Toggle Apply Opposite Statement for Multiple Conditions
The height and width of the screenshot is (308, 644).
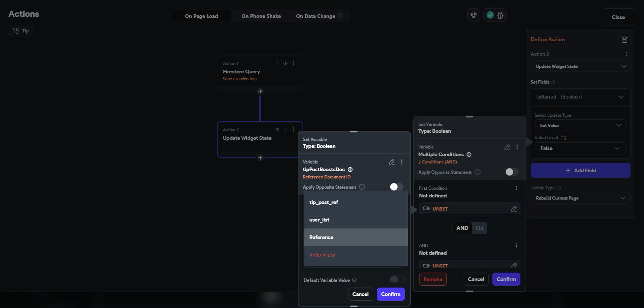click(512, 172)
